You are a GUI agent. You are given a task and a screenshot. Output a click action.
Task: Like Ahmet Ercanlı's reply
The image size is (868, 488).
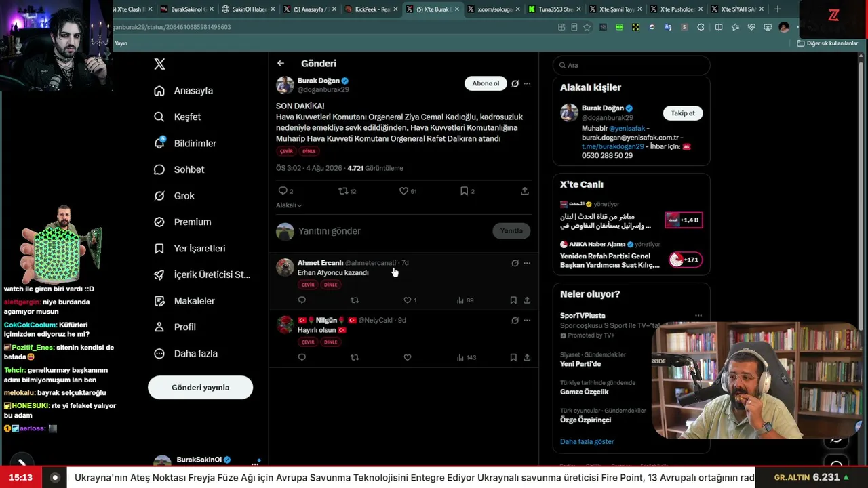pos(407,300)
